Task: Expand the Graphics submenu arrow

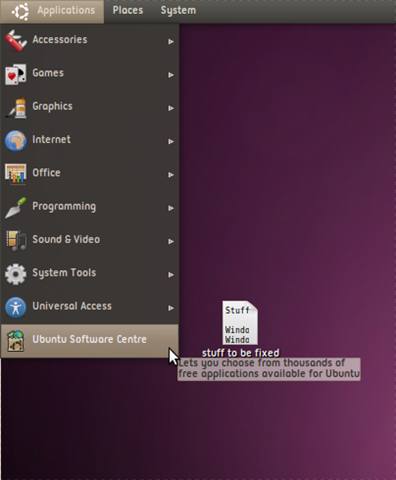Action: 171,108
